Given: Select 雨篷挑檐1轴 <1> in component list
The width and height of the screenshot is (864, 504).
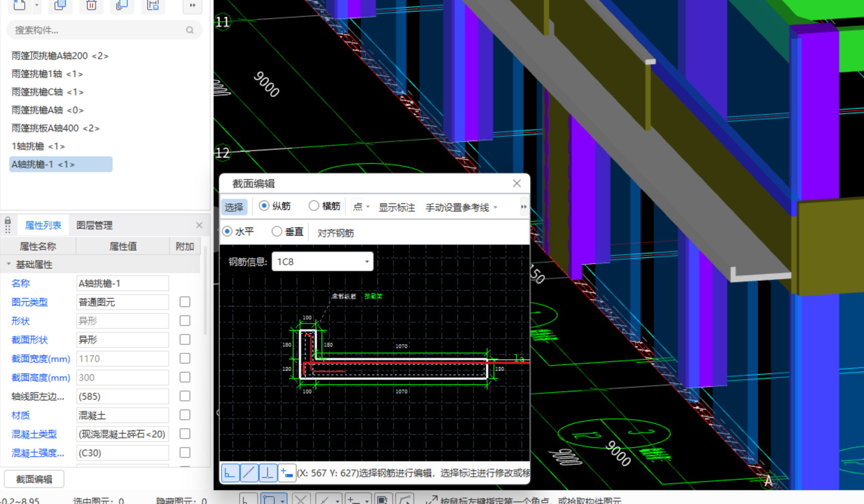Looking at the screenshot, I should point(47,74).
